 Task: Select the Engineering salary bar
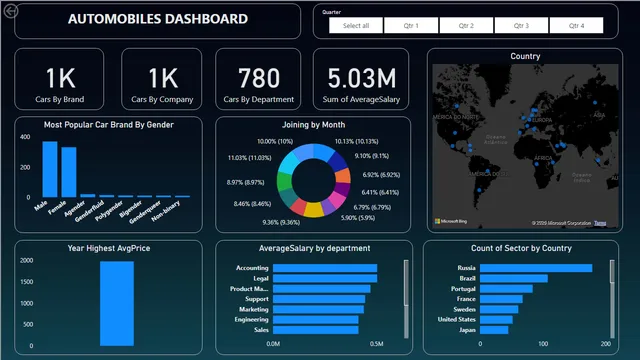click(x=316, y=320)
